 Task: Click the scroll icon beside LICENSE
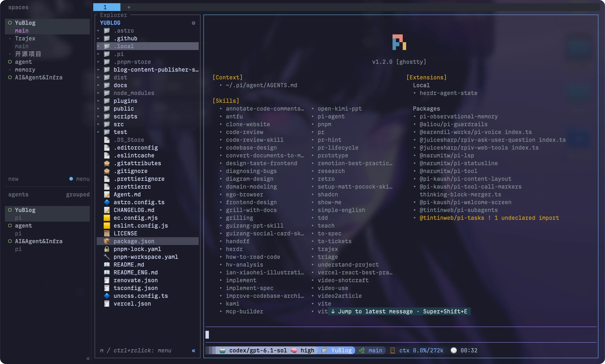(107, 233)
